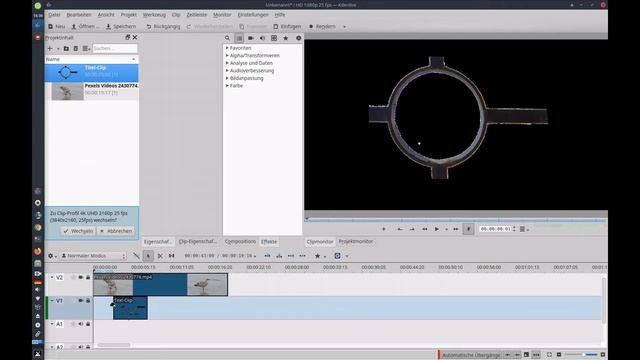Select the razor scissors tool in timeline toolbar

coord(160,256)
